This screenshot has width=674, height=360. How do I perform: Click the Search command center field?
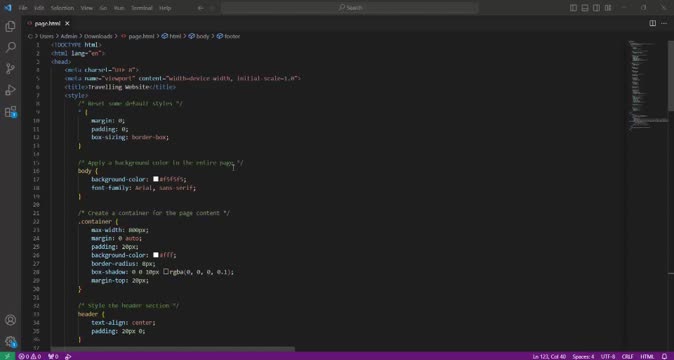click(350, 8)
